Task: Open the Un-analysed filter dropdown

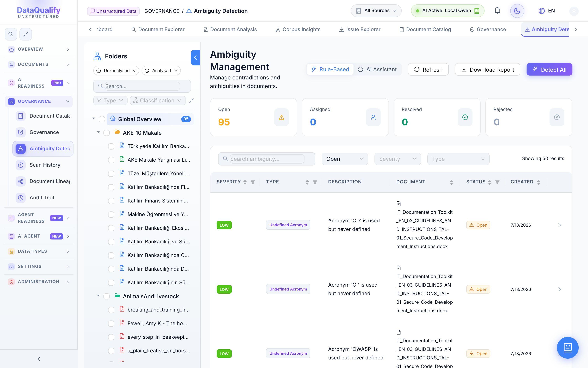Action: pyautogui.click(x=116, y=70)
